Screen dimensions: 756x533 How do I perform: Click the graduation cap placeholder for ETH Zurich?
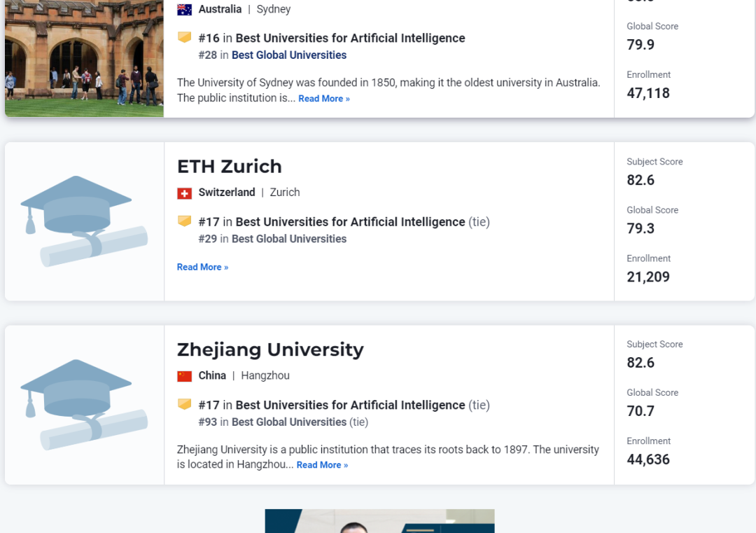[x=83, y=221]
